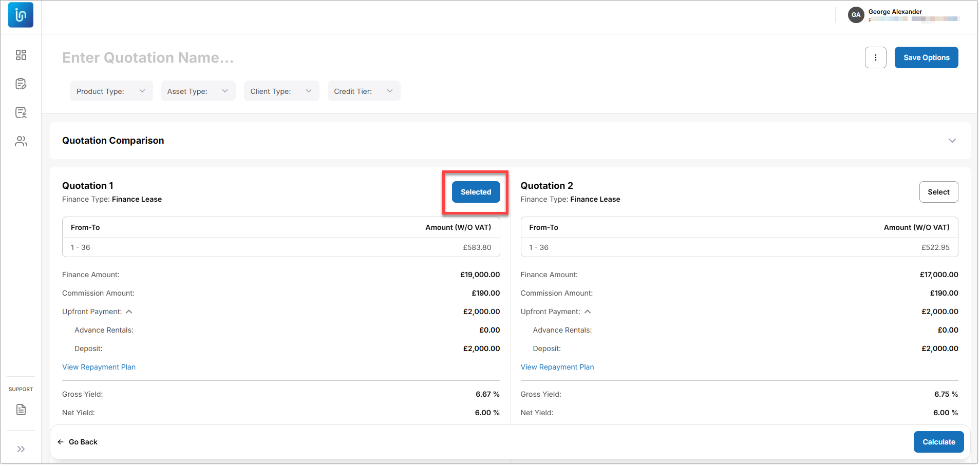Image resolution: width=980 pixels, height=466 pixels.
Task: Click SUPPORT label in sidebar
Action: pos(21,389)
